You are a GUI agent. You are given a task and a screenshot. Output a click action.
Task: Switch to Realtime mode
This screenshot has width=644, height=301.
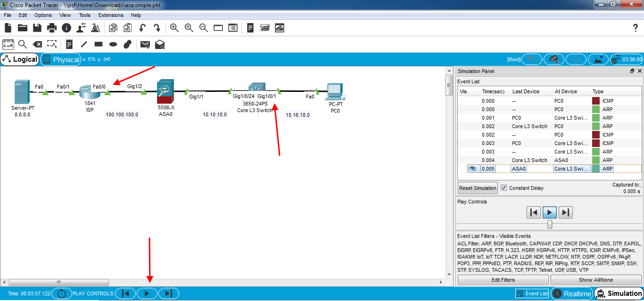572,293
